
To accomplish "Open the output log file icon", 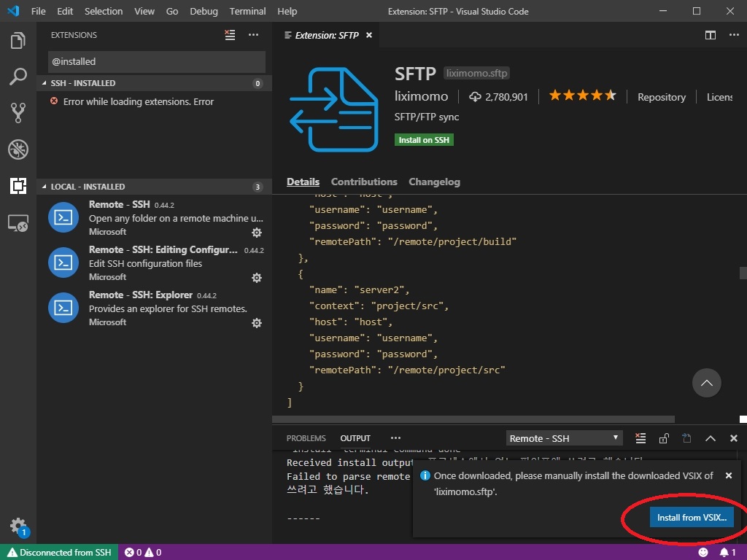I will pyautogui.click(x=686, y=438).
